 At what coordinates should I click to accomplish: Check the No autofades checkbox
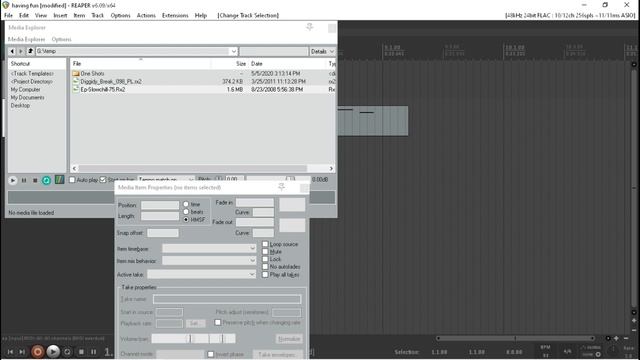(x=265, y=267)
